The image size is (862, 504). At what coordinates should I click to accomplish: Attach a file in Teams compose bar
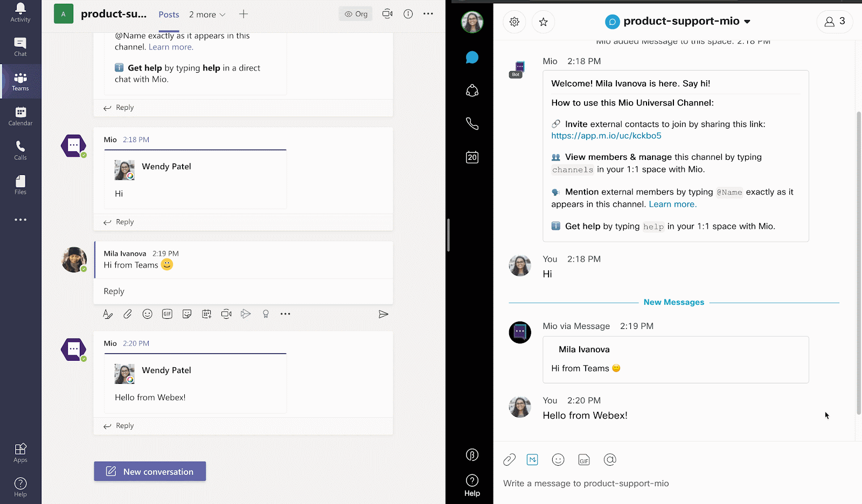[128, 314]
